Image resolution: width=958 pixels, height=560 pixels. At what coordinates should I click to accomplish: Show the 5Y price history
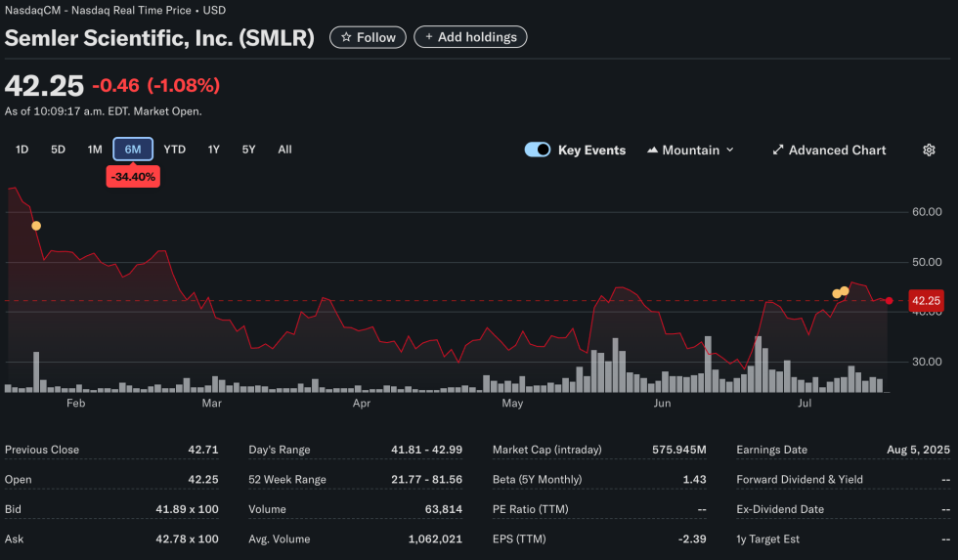click(x=248, y=150)
